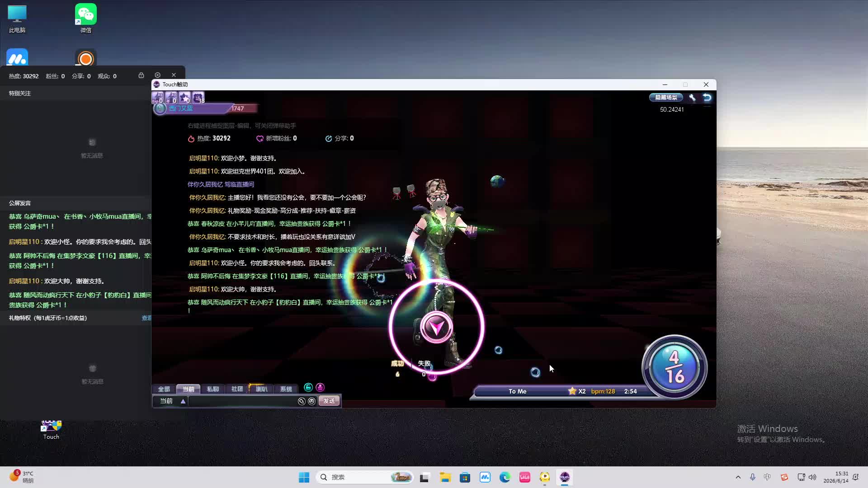Image resolution: width=868 pixels, height=488 pixels.
Task: Click the star buff icon showing 0
Action: click(184, 98)
